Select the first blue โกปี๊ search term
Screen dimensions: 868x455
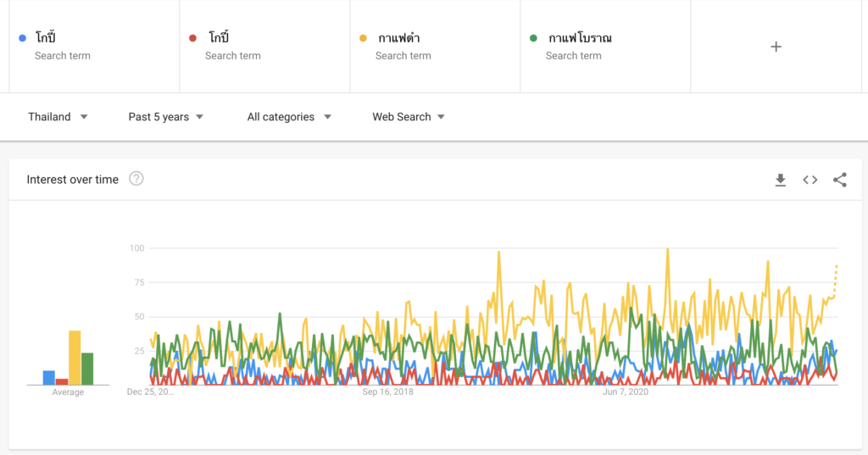click(94, 47)
